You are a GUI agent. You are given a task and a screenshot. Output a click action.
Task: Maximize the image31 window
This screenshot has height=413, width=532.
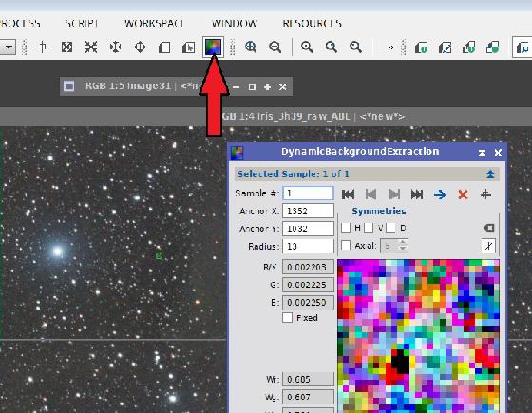252,86
